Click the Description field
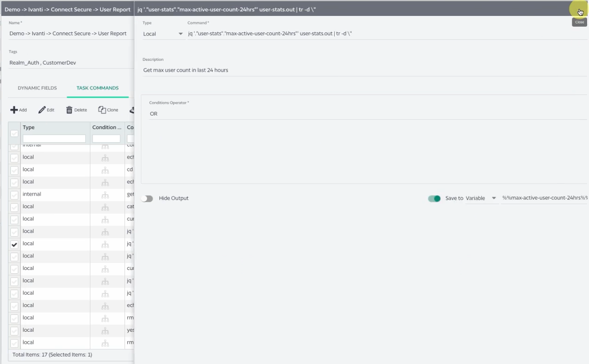Image resolution: width=589 pixels, height=364 pixels. [x=364, y=70]
